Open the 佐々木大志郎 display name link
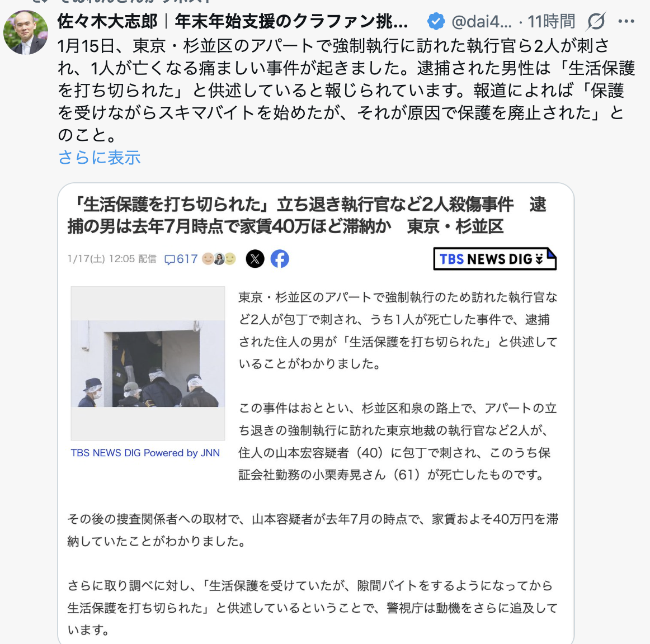 pyautogui.click(x=232, y=21)
